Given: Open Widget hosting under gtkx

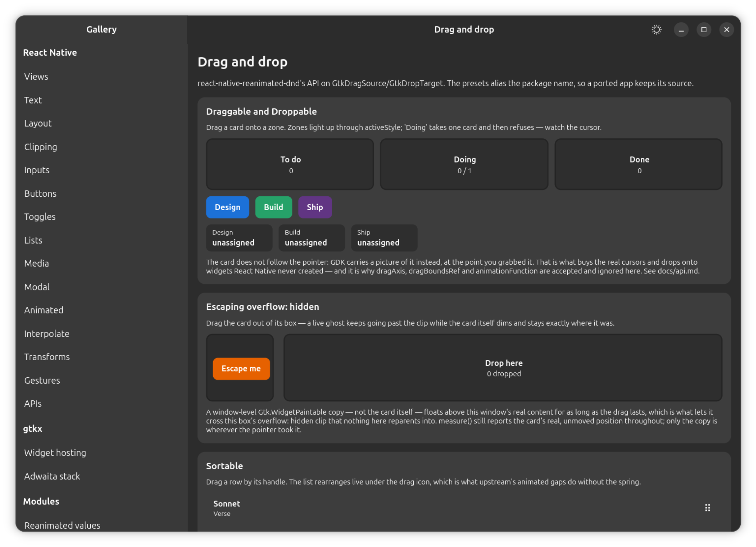Looking at the screenshot, I should click(x=101, y=453).
